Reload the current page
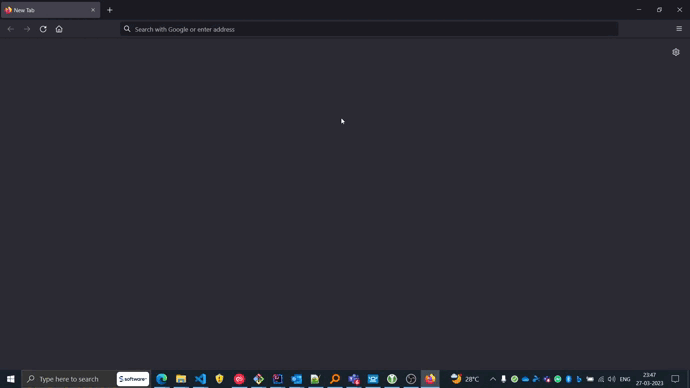 [43, 29]
